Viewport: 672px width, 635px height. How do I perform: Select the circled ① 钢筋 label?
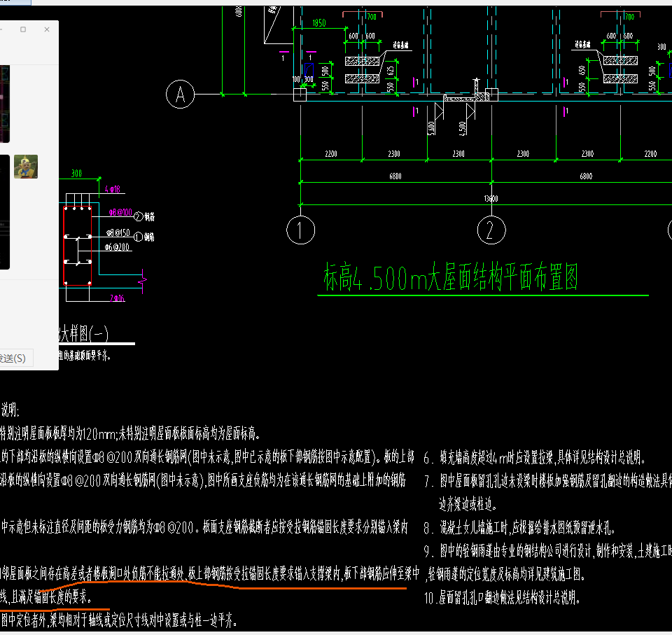click(x=144, y=237)
